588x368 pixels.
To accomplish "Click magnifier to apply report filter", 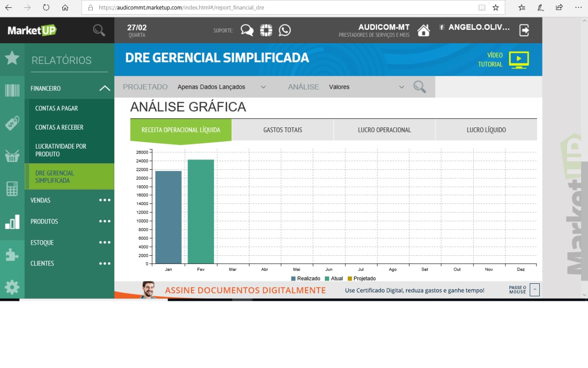I will (419, 87).
